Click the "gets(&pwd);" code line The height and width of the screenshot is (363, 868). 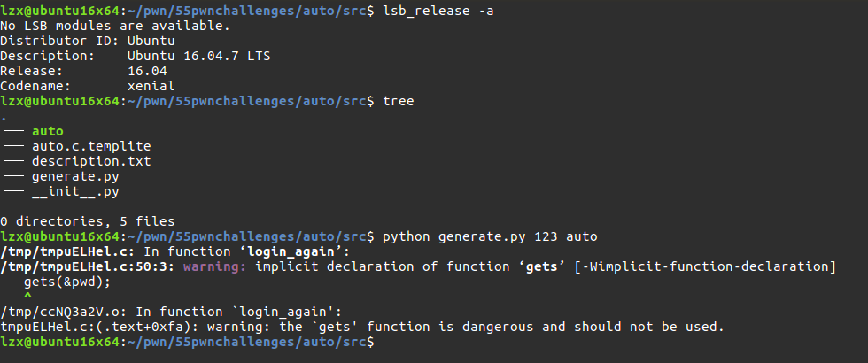(x=67, y=282)
